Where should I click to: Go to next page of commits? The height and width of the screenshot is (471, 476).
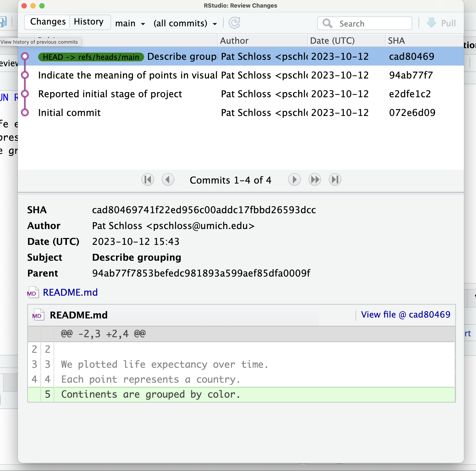(294, 180)
